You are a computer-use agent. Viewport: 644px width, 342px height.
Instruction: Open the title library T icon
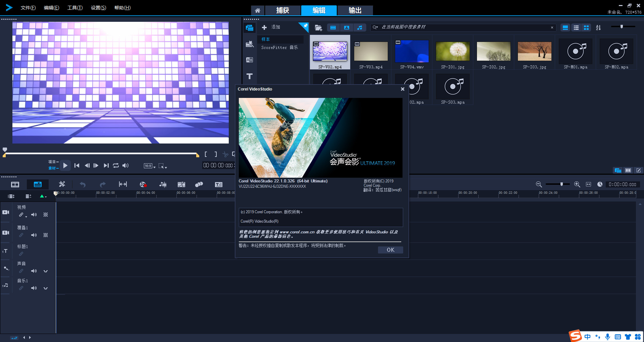point(250,76)
